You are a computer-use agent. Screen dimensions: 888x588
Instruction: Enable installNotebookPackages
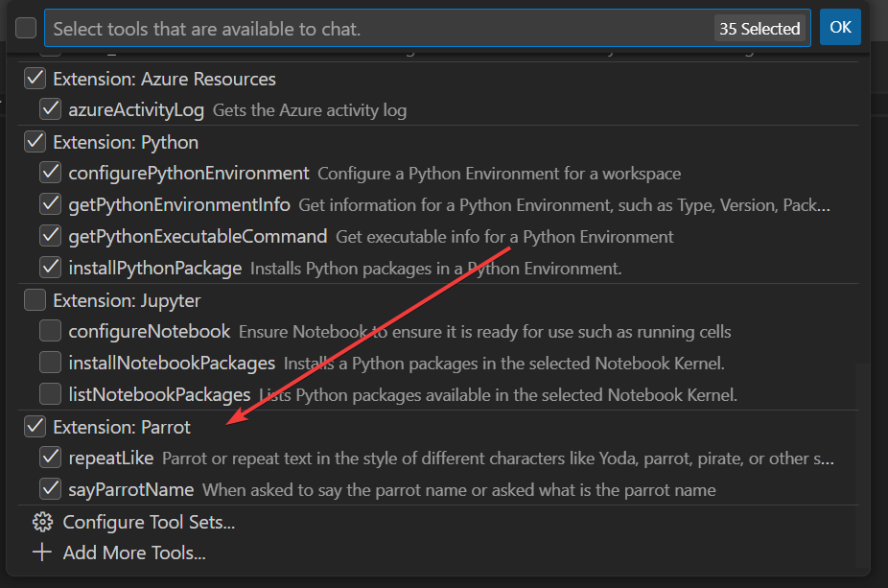pos(50,363)
